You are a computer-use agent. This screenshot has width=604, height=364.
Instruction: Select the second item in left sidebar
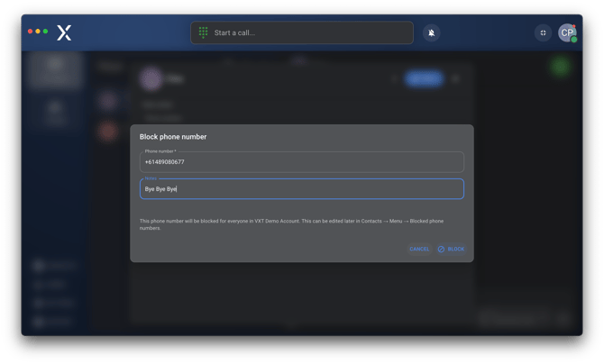click(56, 111)
